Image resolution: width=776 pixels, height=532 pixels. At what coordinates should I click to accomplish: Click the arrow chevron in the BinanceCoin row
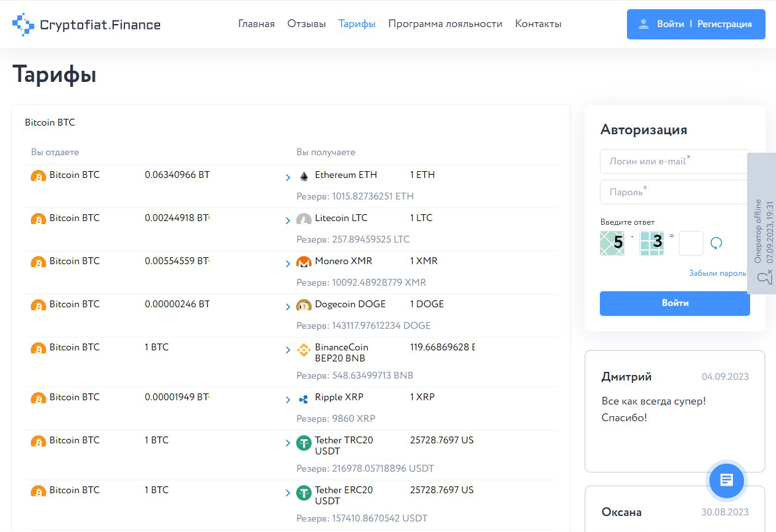tap(288, 350)
